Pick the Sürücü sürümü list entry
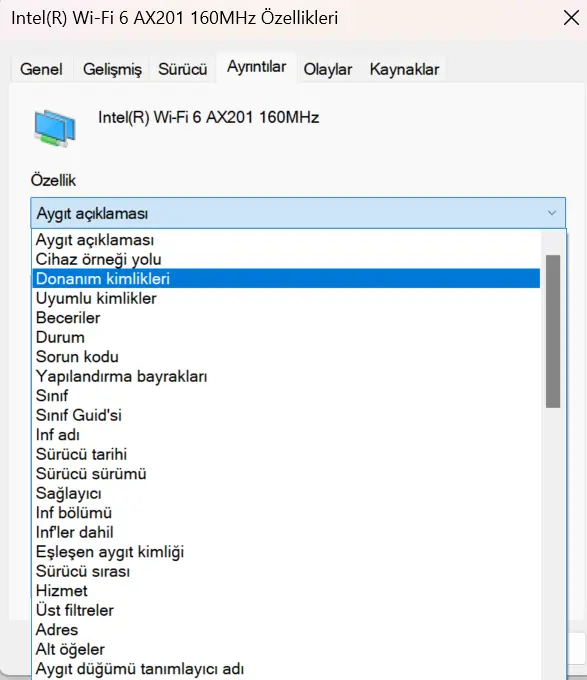The width and height of the screenshot is (587, 680). pos(286,474)
